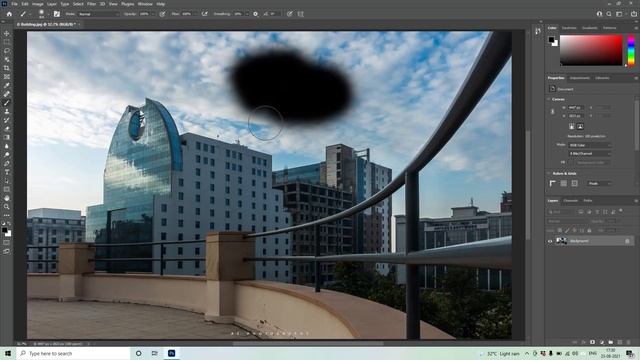Toggle the lock all layer button
This screenshot has width=640, height=360.
click(x=589, y=231)
